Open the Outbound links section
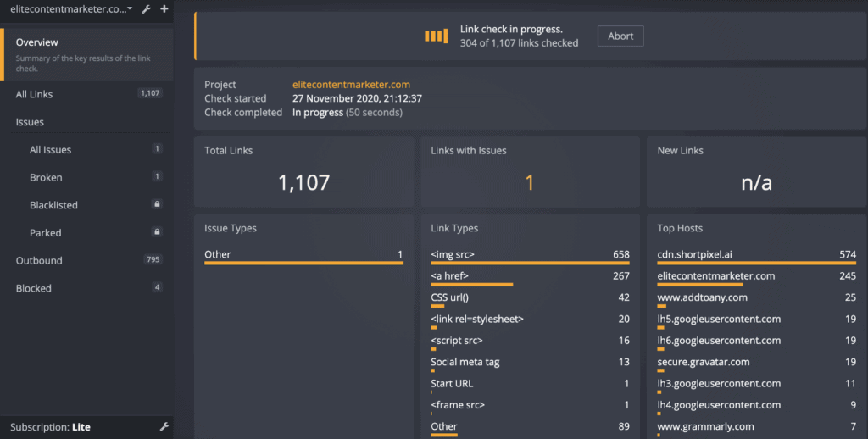The width and height of the screenshot is (868, 439). click(39, 260)
